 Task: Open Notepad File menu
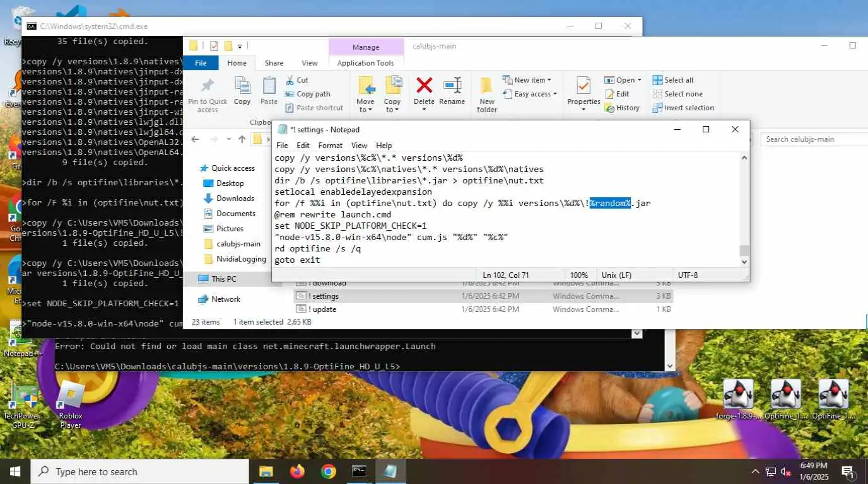click(x=282, y=146)
